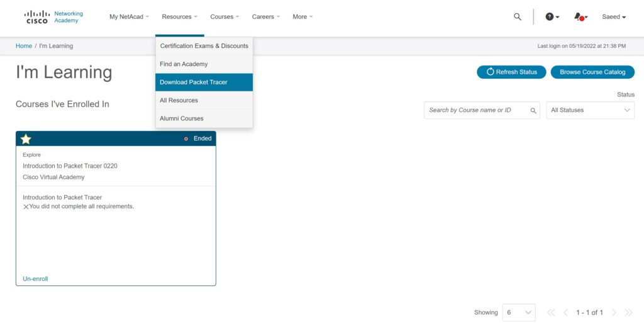Click the star icon on course card
The image size is (644, 330).
(x=26, y=139)
